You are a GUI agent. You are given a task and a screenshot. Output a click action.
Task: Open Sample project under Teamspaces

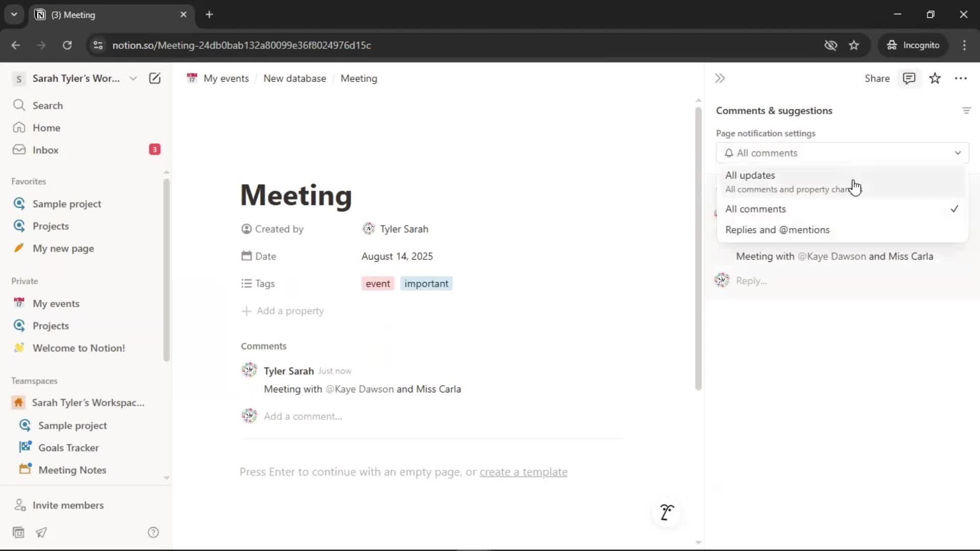tap(72, 425)
